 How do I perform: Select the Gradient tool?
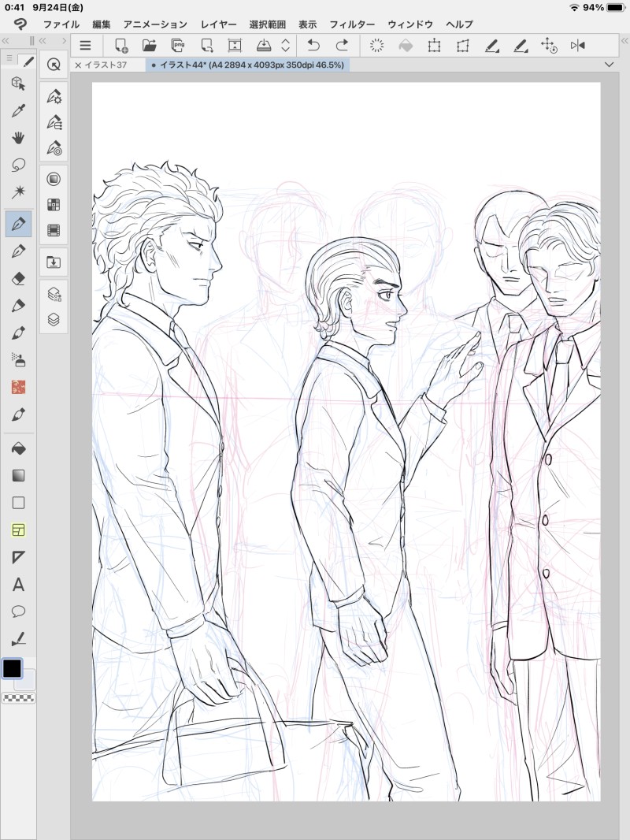[x=18, y=476]
